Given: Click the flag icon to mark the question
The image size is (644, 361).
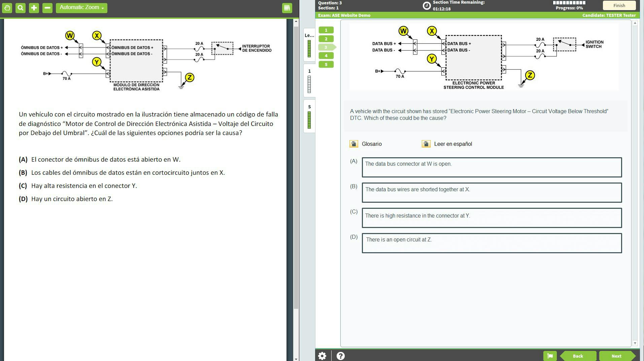Looking at the screenshot, I should [550, 356].
